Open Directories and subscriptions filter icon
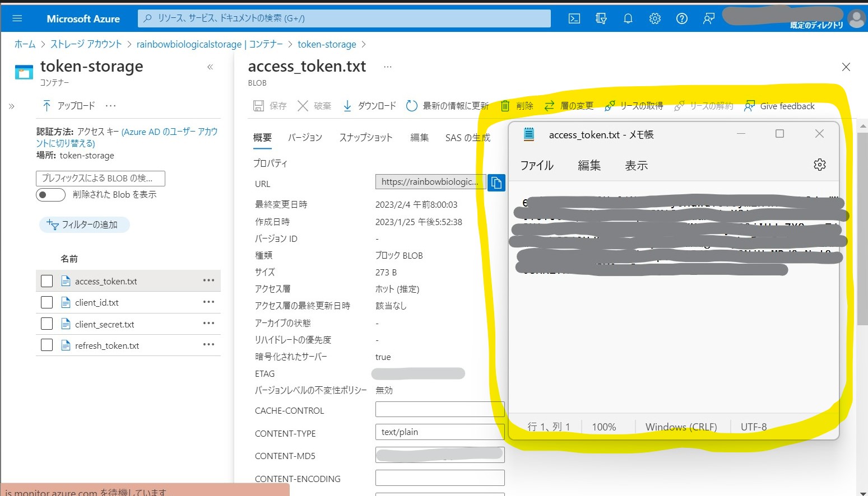This screenshot has width=868, height=496. click(601, 18)
